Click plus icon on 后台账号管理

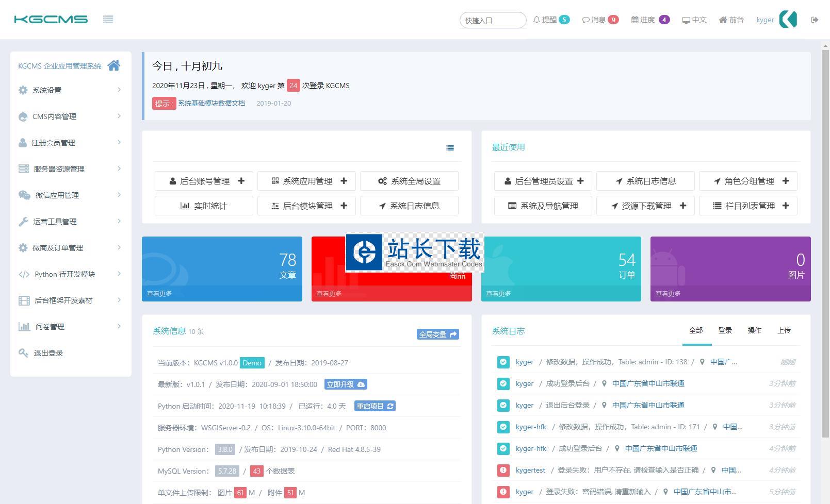point(241,181)
